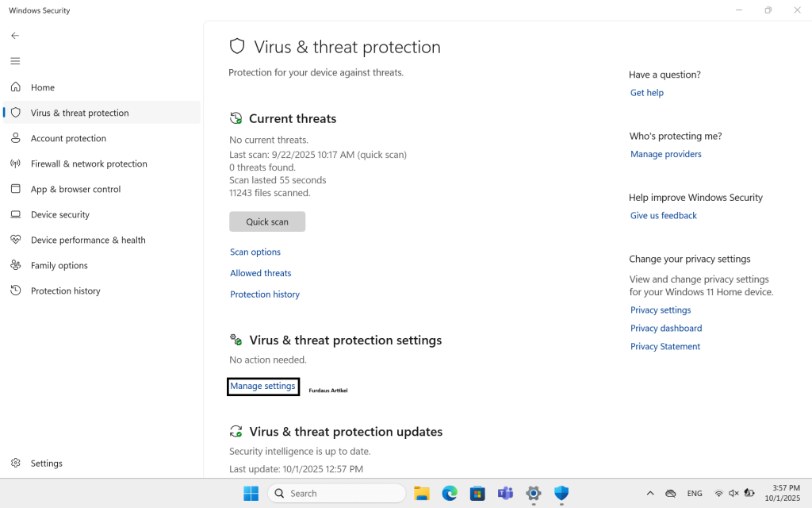Click the App & browser control icon
812x508 pixels.
[x=15, y=189]
